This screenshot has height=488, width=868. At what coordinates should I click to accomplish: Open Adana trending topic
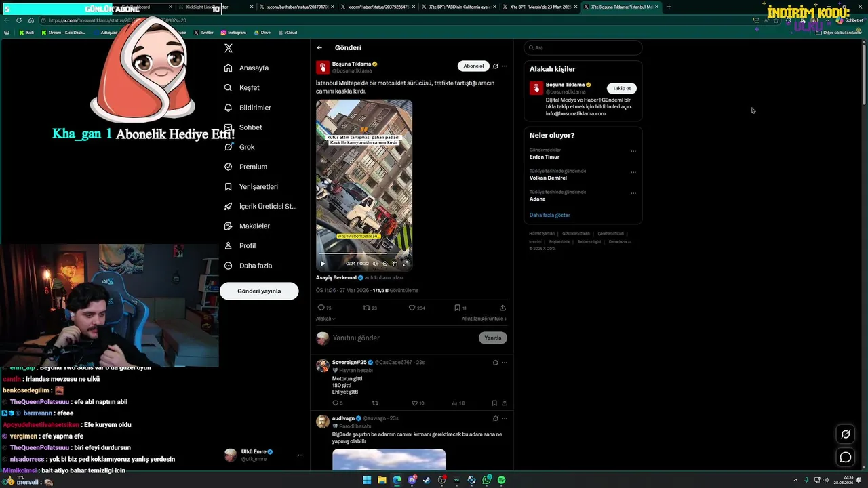coord(538,199)
